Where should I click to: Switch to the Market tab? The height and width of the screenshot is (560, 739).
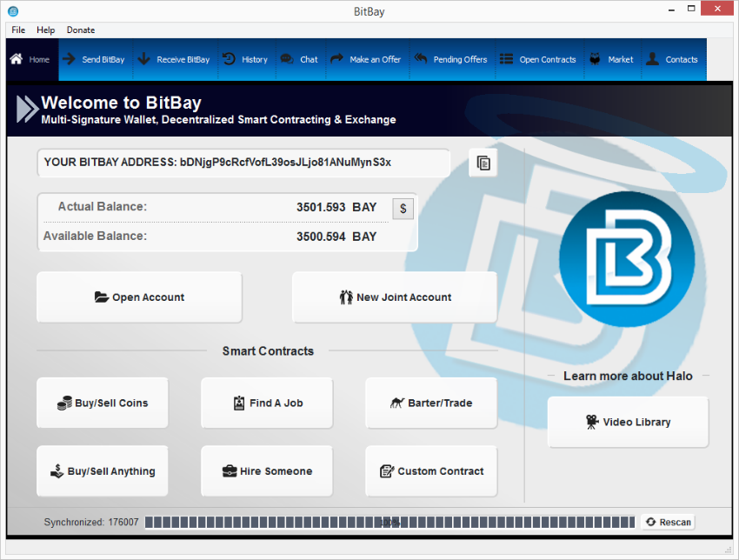612,59
